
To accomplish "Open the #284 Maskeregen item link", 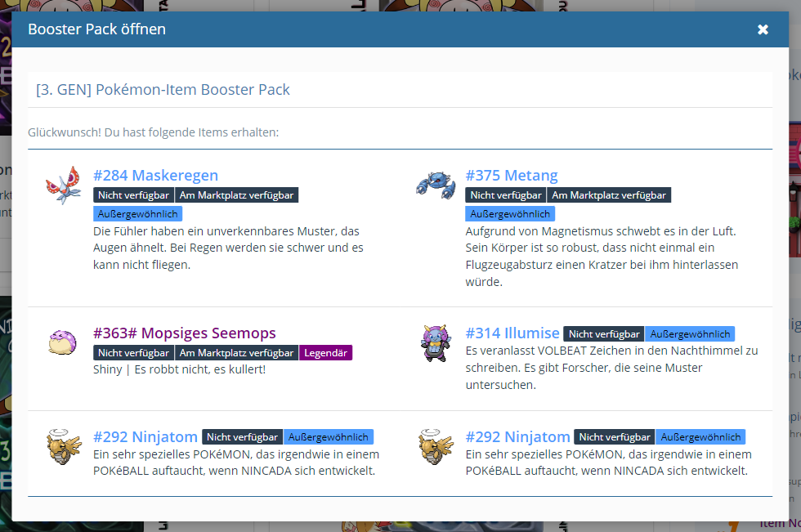I will click(155, 176).
